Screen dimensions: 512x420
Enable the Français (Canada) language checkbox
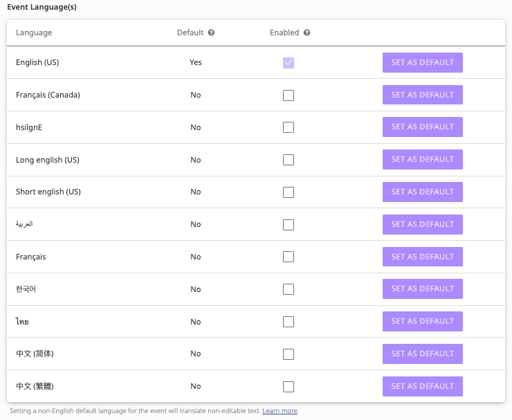289,95
